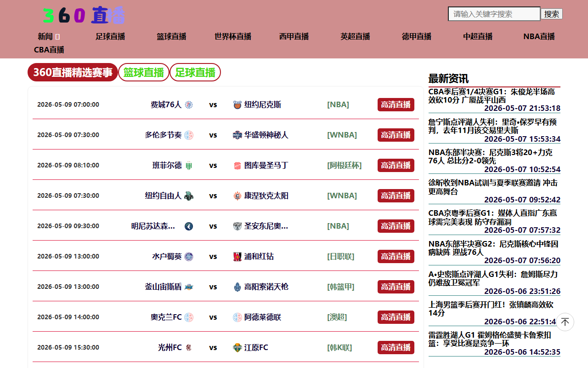
Task: Open 世界杯直播 in the navigation bar
Action: [233, 36]
